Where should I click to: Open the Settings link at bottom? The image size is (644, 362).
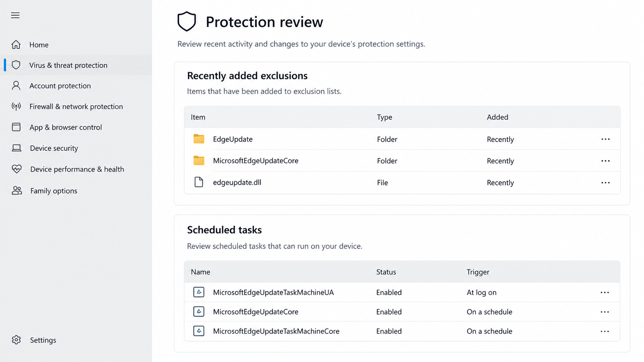click(43, 340)
